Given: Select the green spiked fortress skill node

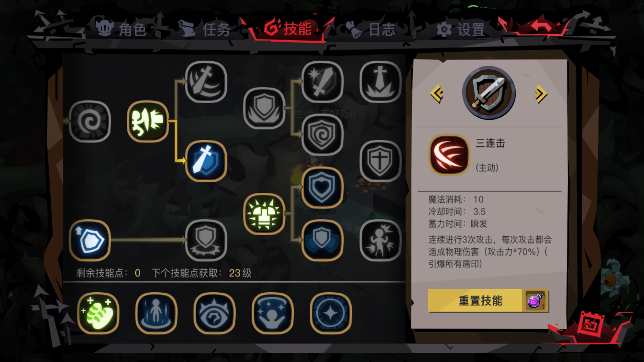Looking at the screenshot, I should click(x=264, y=214).
